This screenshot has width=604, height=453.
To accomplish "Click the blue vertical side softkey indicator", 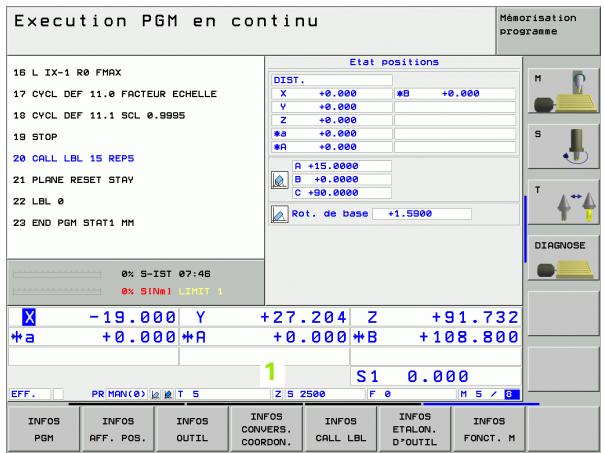I will (525, 230).
